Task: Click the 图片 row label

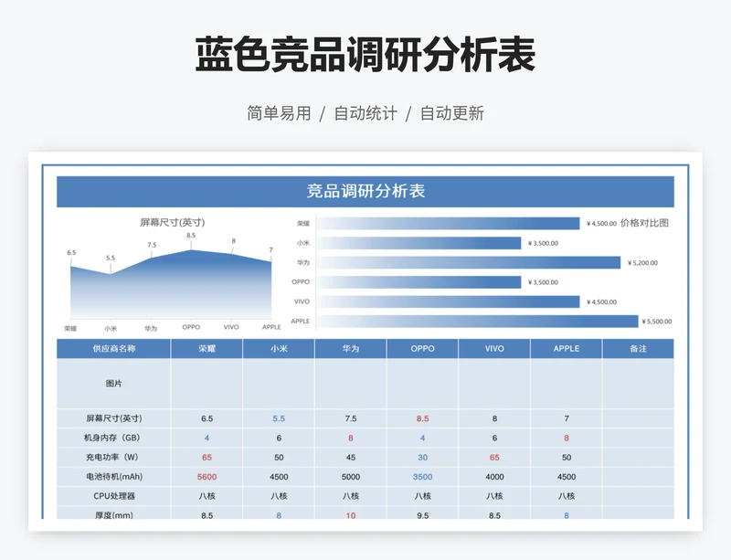Action: point(113,384)
